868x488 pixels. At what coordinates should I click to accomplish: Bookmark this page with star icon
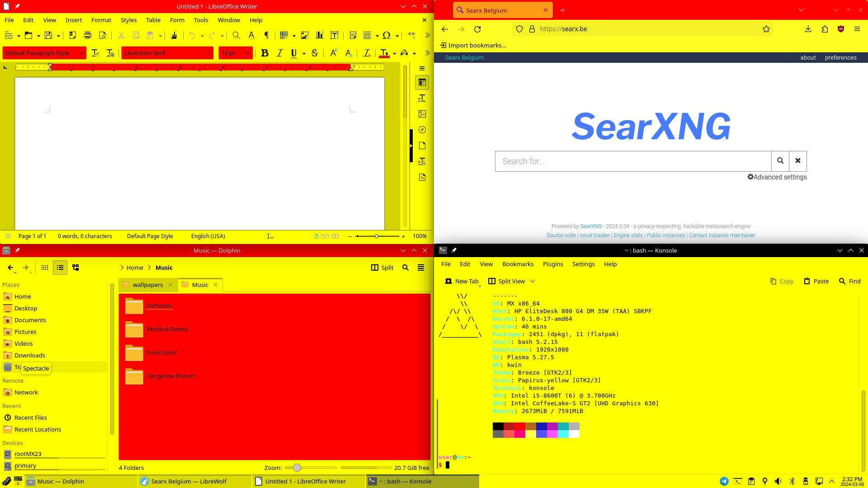766,29
